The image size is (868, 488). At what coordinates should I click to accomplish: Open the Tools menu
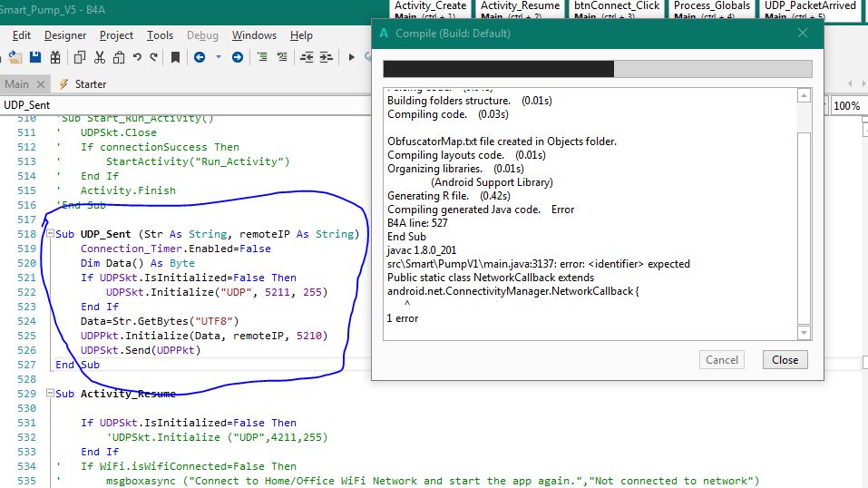pos(160,35)
